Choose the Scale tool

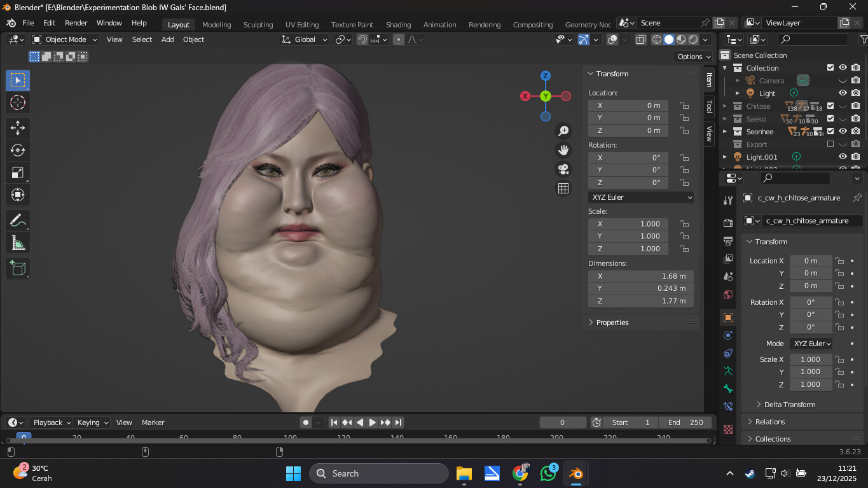click(x=18, y=172)
